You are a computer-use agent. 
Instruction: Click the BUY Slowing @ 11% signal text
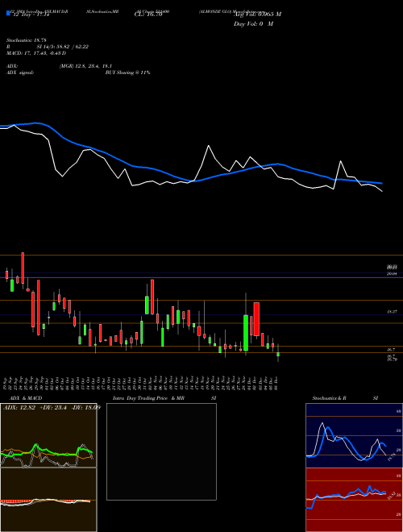[127, 73]
